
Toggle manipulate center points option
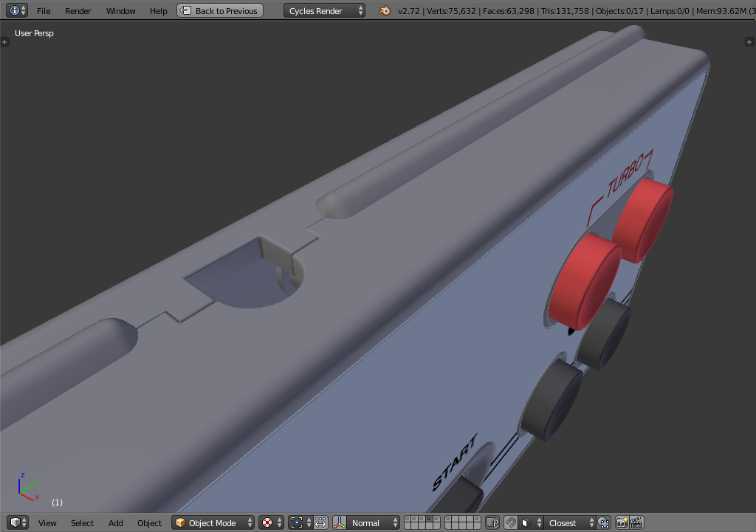320,522
